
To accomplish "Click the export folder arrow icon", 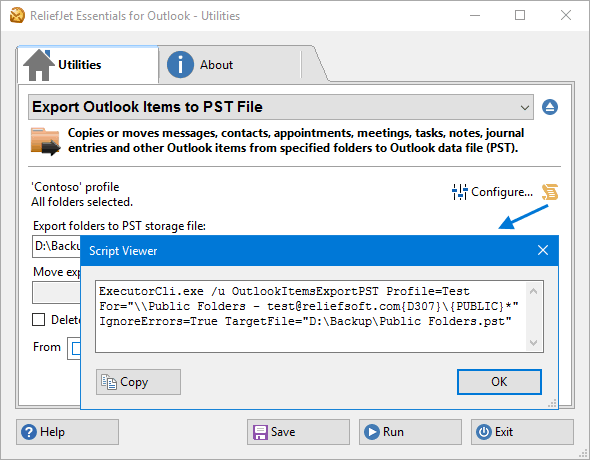I will 46,141.
